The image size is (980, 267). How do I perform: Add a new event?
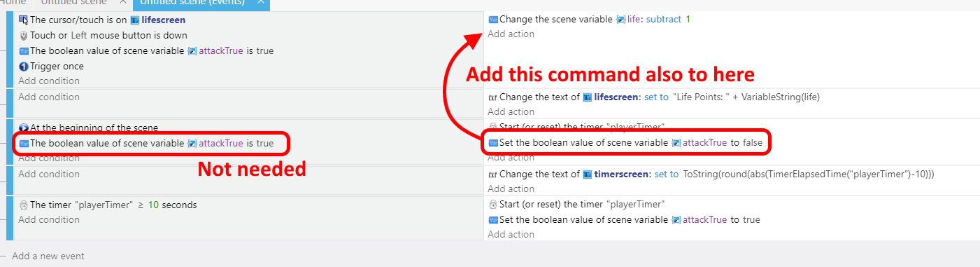coord(48,256)
